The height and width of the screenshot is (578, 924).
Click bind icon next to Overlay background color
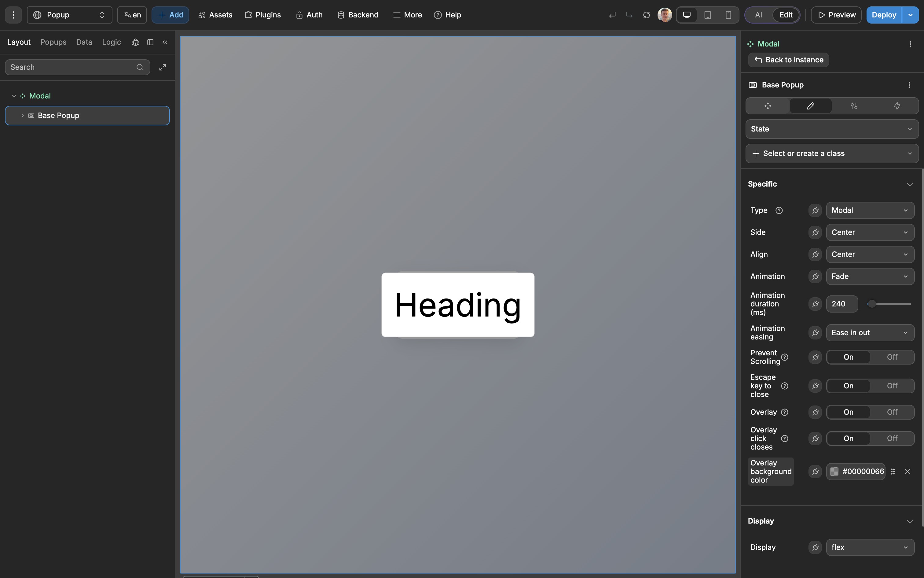pyautogui.click(x=815, y=471)
